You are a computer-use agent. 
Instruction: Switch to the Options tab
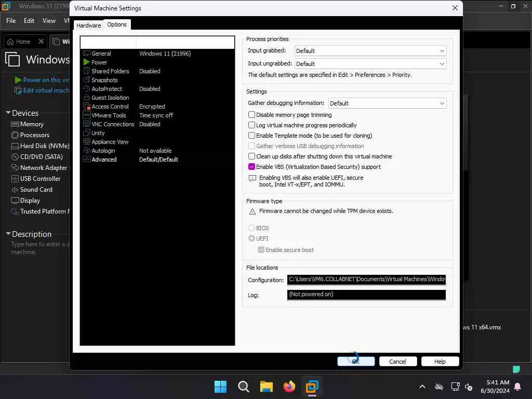(117, 24)
